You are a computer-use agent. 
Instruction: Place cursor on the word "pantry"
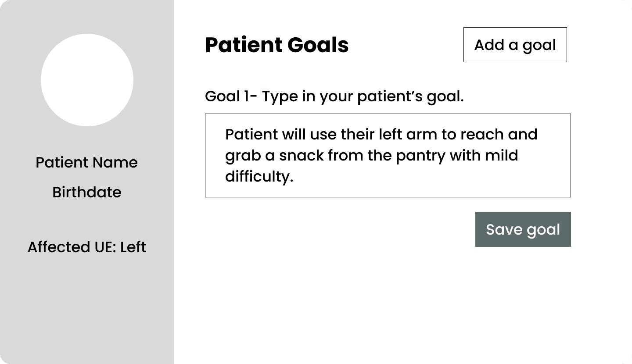[x=420, y=156]
